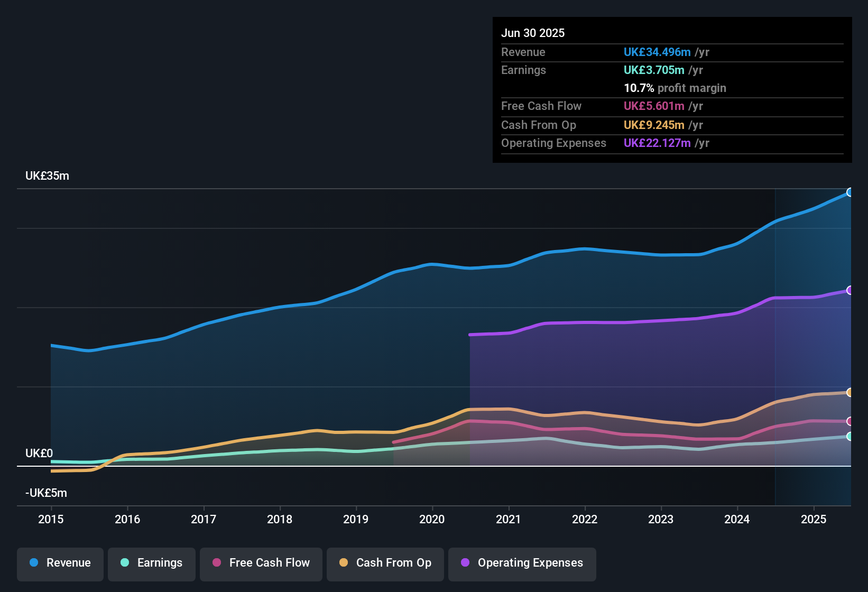Open details for the Jun 30 2025 header

tap(533, 33)
